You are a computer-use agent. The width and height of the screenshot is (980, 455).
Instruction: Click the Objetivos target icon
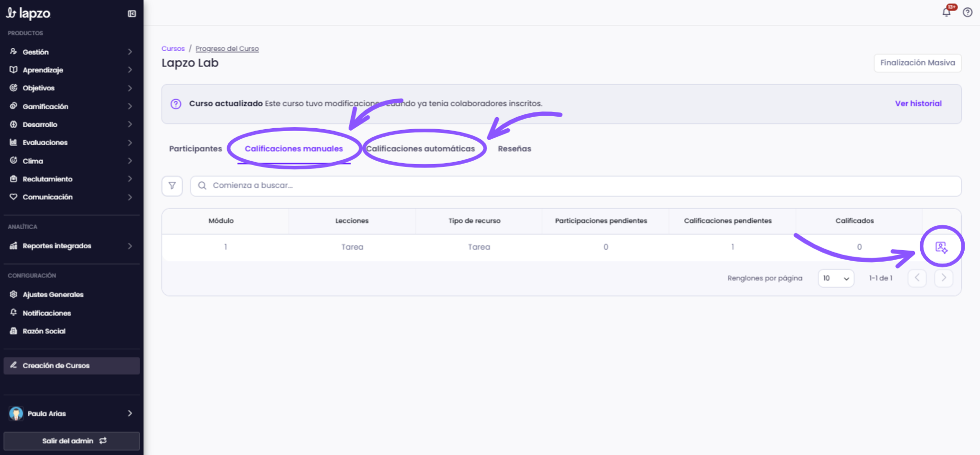click(x=13, y=88)
